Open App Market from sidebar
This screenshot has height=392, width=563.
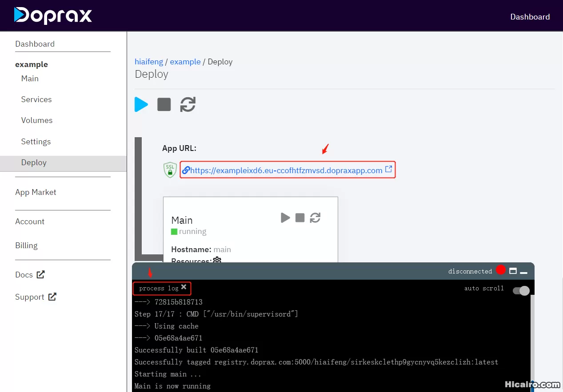[x=36, y=192]
